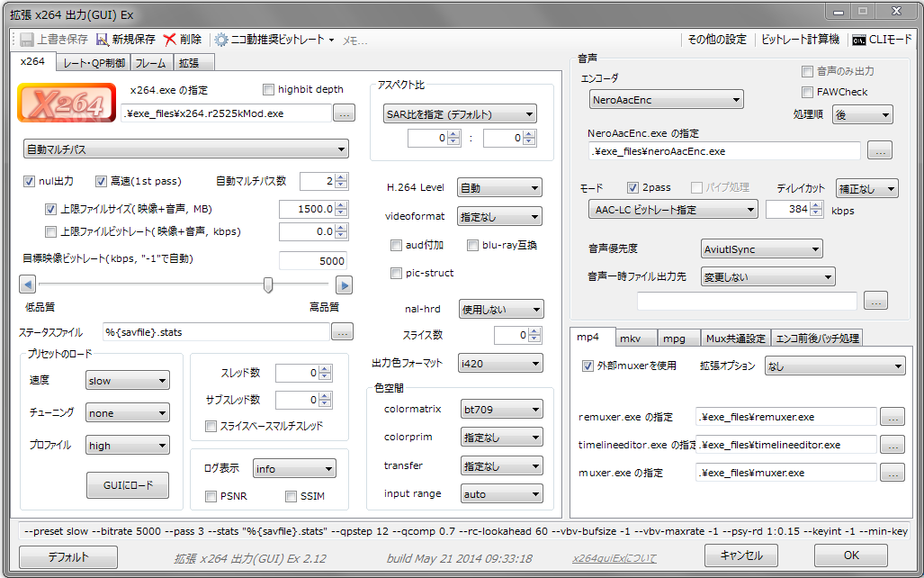
Task: Browse for timelineeditor.exe path
Action: [x=893, y=445]
